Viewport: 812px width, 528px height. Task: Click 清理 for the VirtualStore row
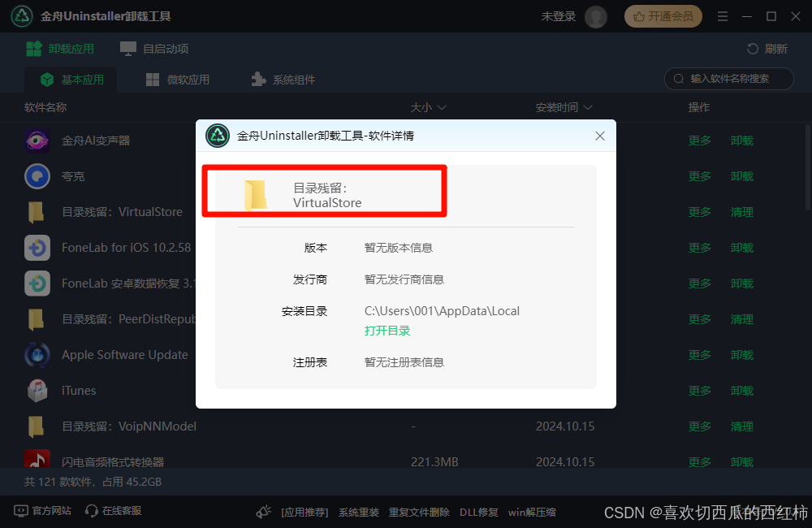click(x=741, y=212)
